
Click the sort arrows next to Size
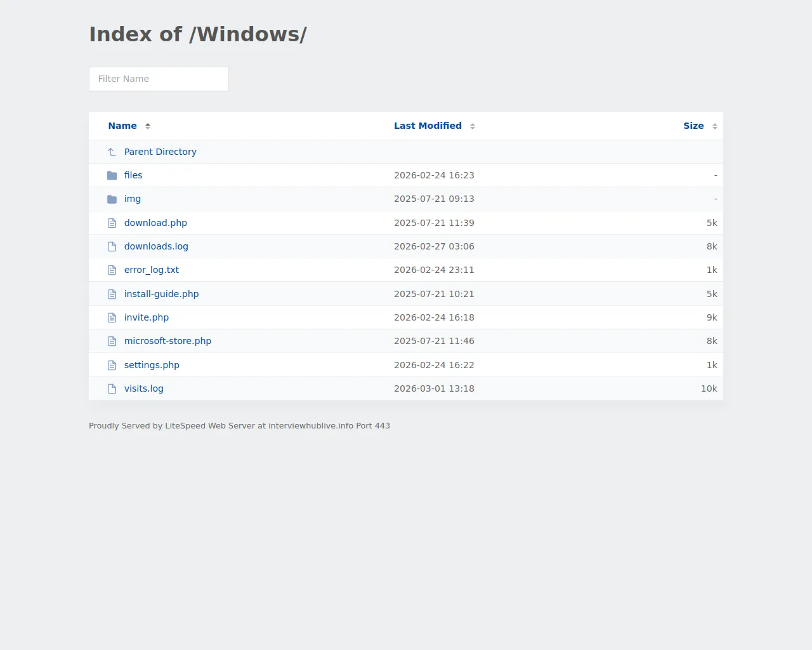pos(715,126)
